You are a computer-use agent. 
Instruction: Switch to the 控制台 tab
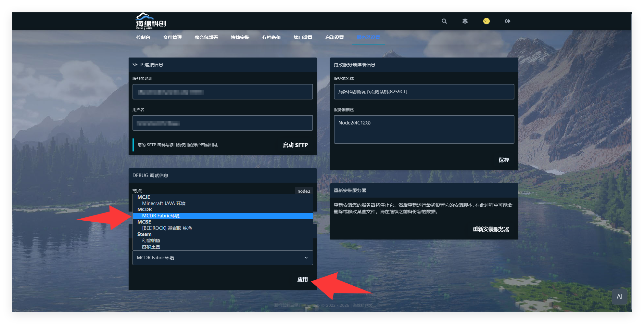tap(143, 37)
